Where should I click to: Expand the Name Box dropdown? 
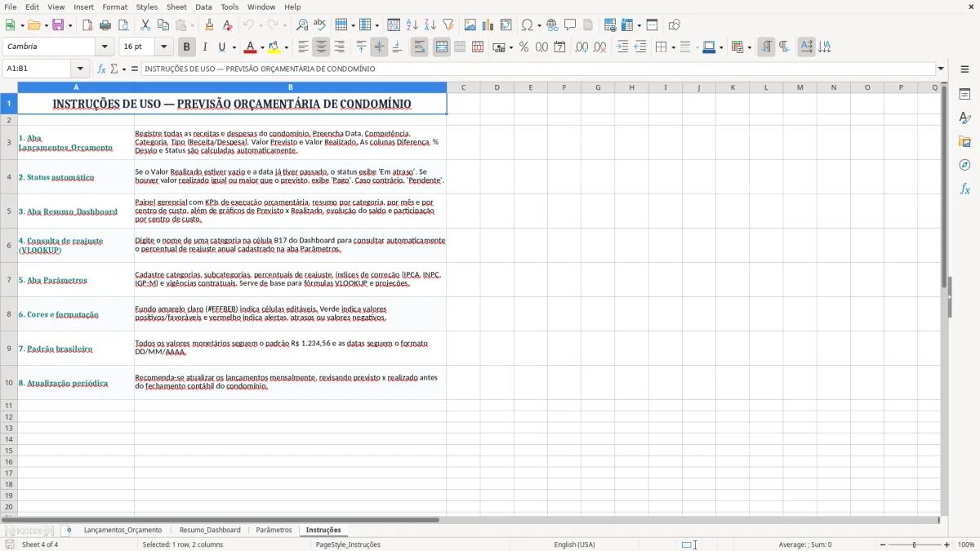[x=80, y=69]
